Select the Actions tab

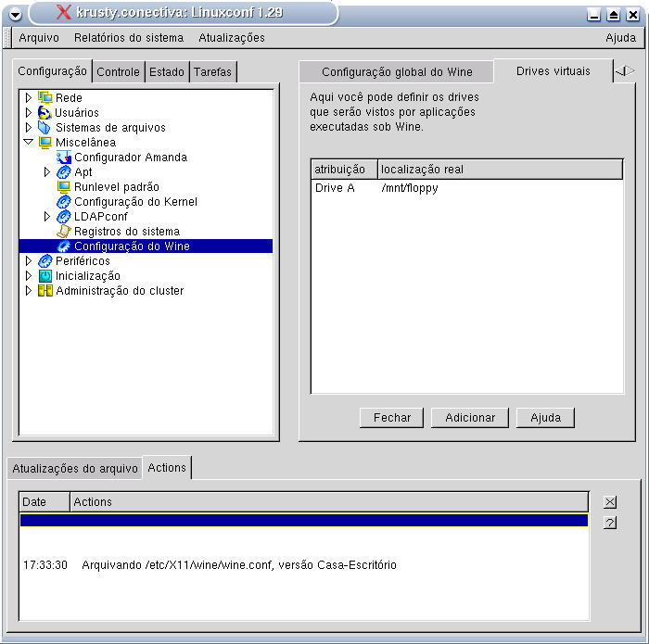[x=167, y=467]
